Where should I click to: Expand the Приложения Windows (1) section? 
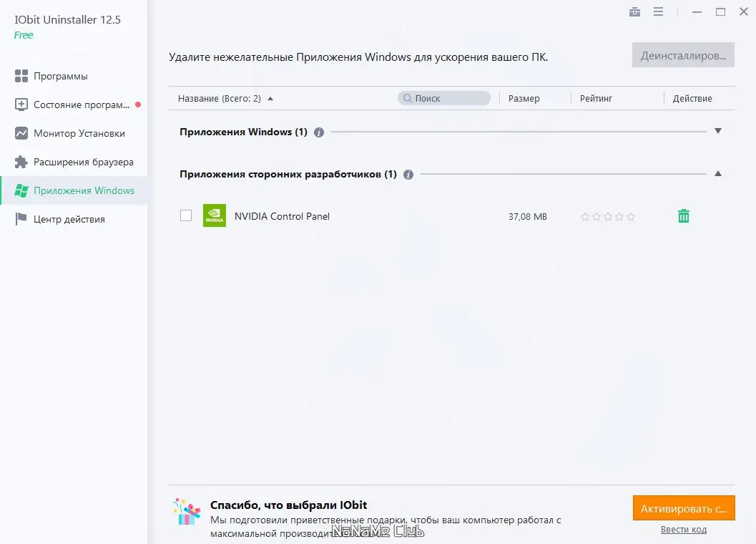pos(718,131)
